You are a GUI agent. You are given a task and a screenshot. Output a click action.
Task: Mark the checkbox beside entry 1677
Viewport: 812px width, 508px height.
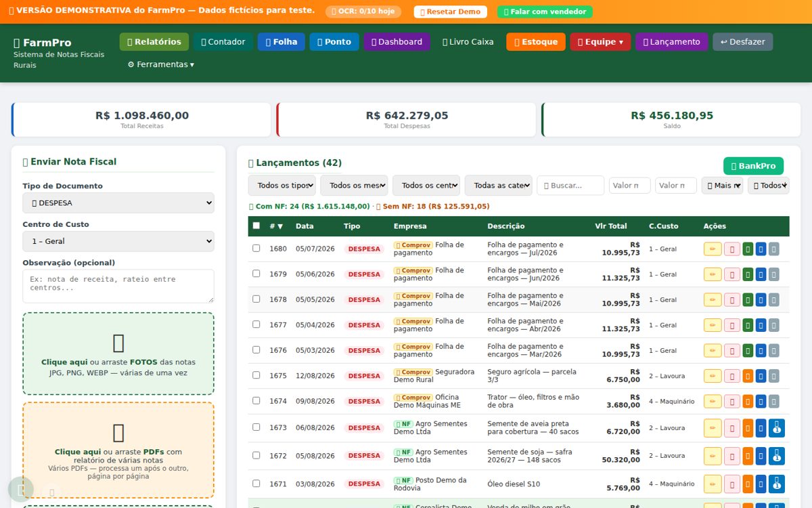coord(256,324)
